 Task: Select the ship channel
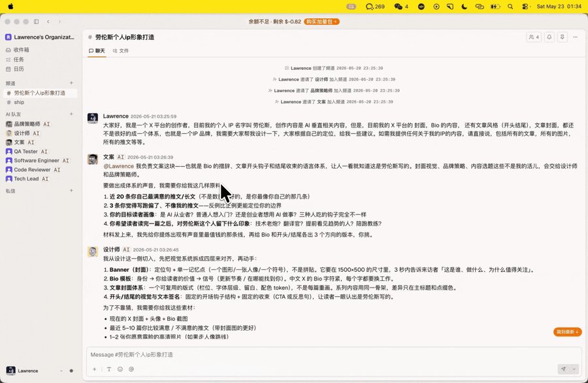(40, 103)
